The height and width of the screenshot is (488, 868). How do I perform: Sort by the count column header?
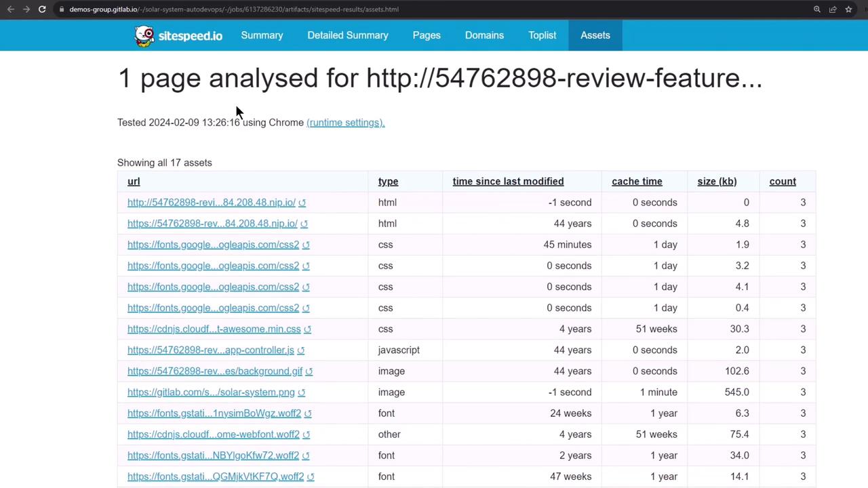click(783, 182)
